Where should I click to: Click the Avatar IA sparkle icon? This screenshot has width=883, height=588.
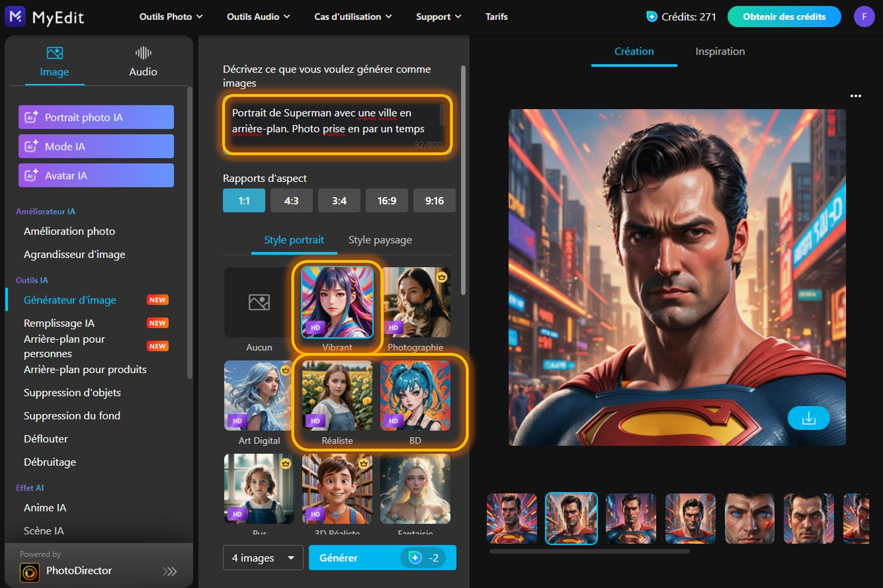click(x=31, y=176)
